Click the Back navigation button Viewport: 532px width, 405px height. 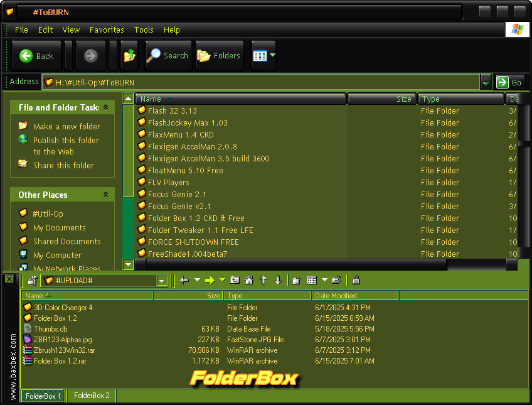coord(36,56)
